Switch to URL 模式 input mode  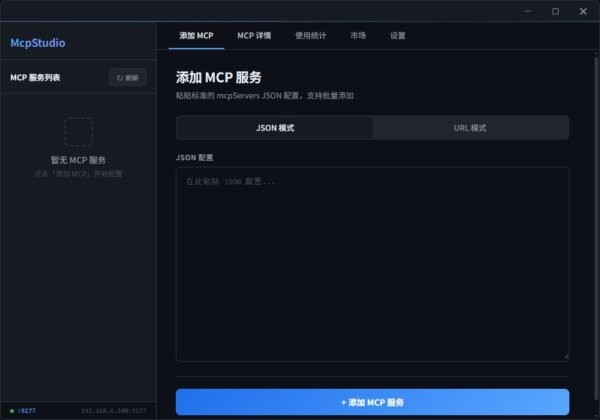[470, 128]
